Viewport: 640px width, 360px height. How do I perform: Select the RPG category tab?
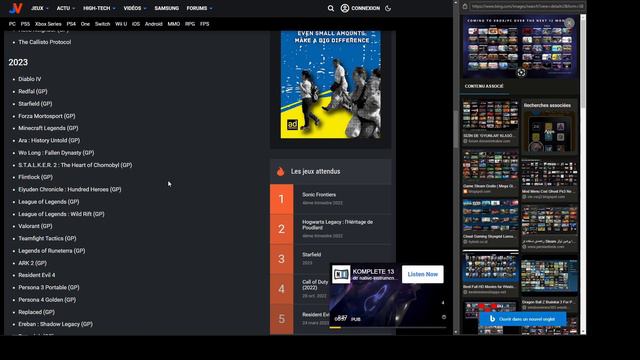tap(190, 24)
